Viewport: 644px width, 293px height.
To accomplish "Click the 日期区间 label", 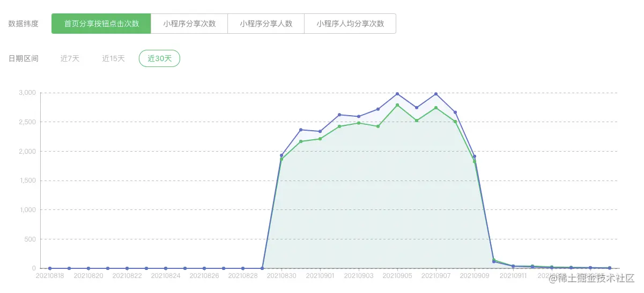I will (24, 58).
